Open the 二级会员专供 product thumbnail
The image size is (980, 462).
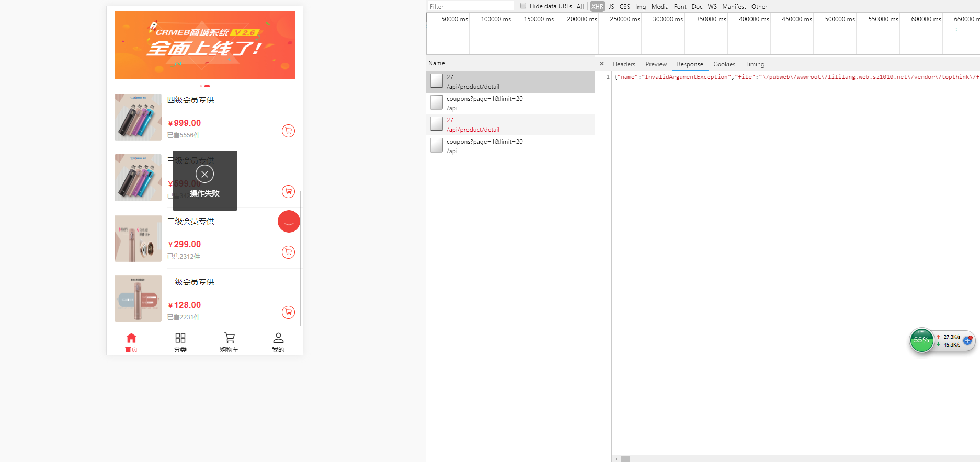pos(138,238)
